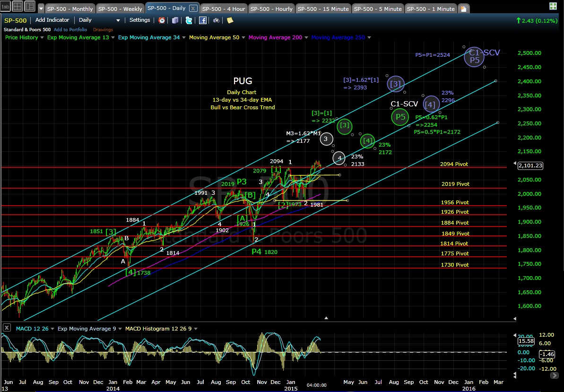Switch to SP-500 - Weekly tab
564x392 pixels.
(x=120, y=9)
